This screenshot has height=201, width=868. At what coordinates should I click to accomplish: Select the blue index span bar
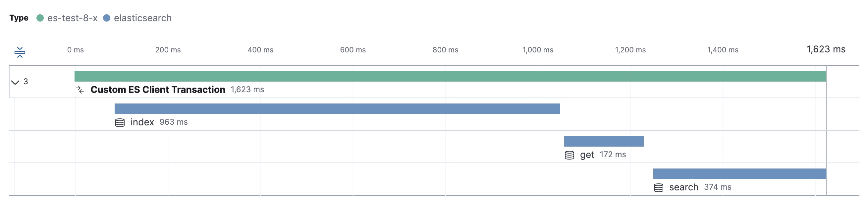click(x=337, y=108)
